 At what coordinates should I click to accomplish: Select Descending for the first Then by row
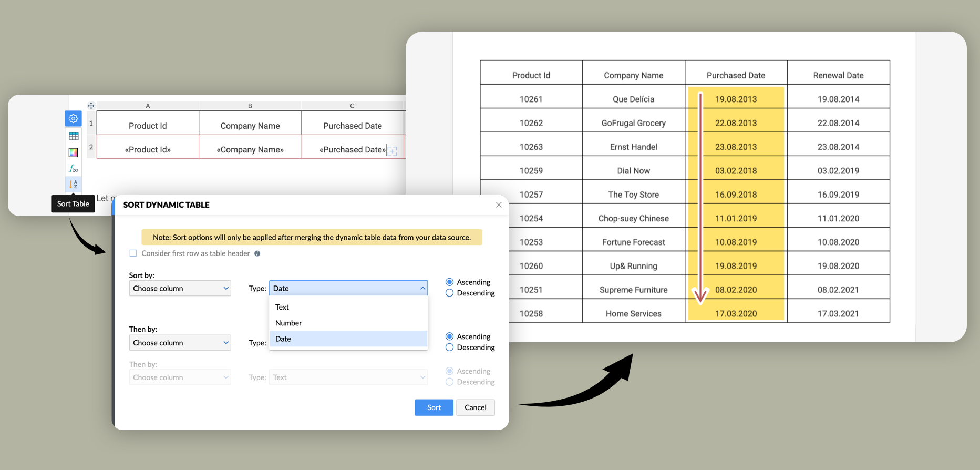[x=449, y=348]
